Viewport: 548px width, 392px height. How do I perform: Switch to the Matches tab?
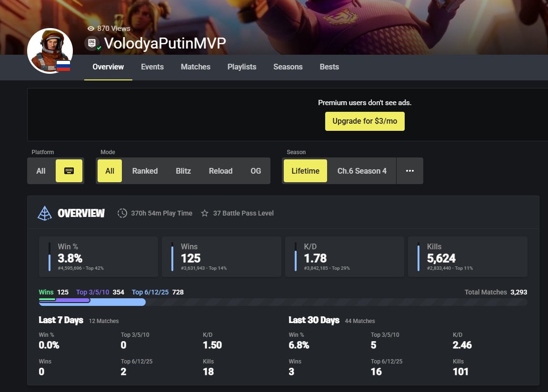click(195, 67)
